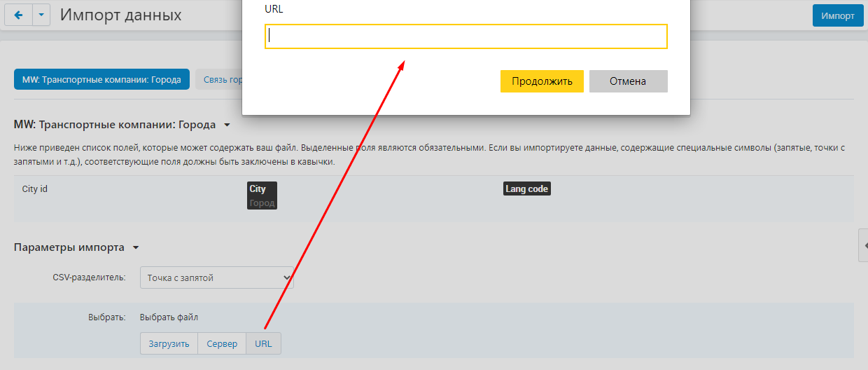
Task: Click the URL file source button
Action: click(263, 344)
